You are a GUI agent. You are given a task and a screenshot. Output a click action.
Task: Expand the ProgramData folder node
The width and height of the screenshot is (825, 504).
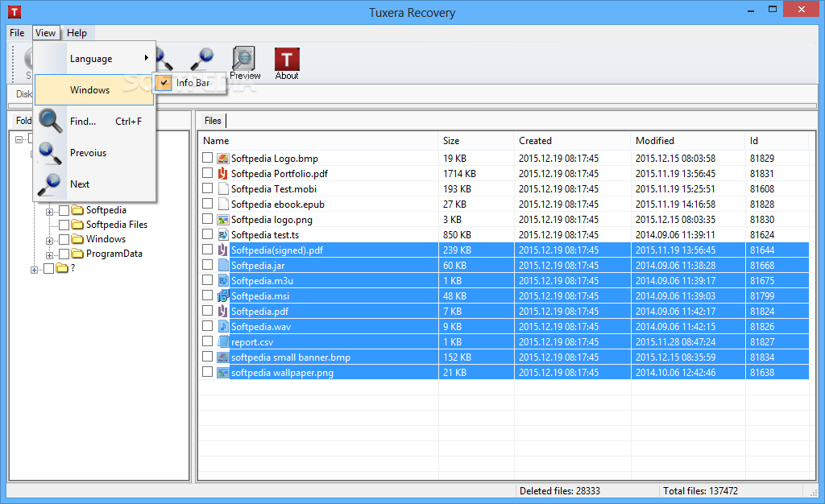pos(49,255)
